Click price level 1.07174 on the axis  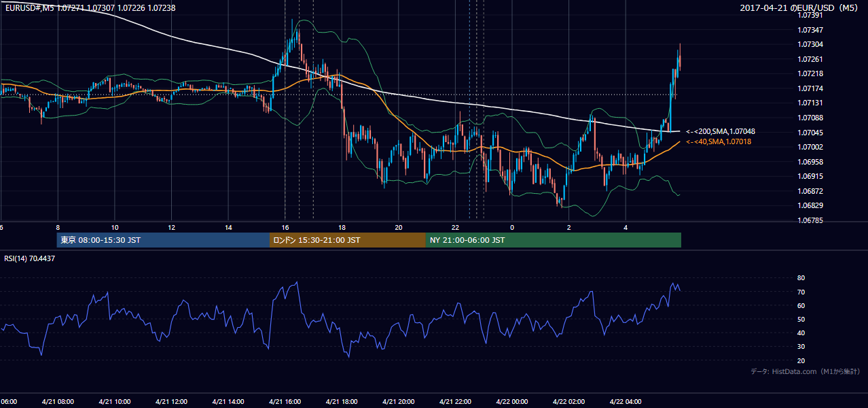click(811, 88)
